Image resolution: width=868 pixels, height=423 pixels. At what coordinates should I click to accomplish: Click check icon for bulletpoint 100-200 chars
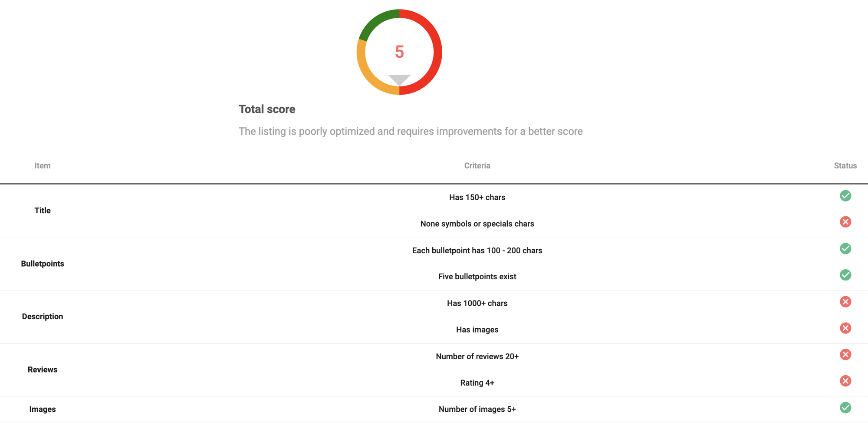(x=845, y=248)
